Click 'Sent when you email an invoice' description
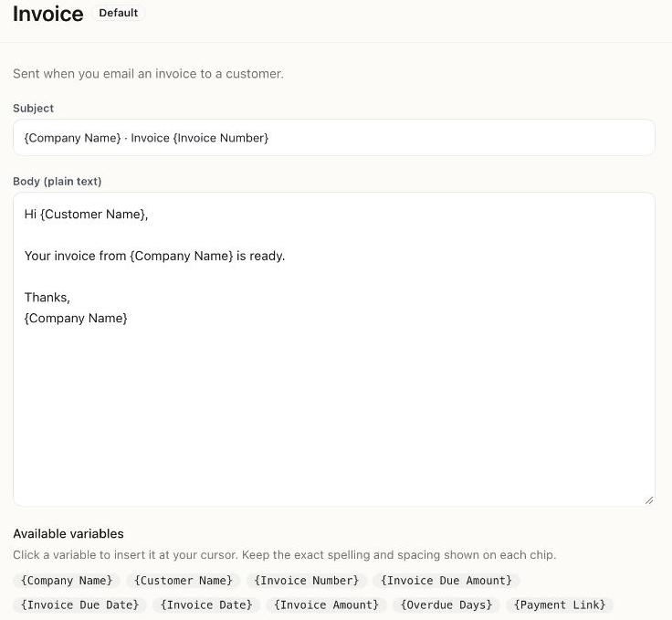The width and height of the screenshot is (672, 620). (148, 74)
